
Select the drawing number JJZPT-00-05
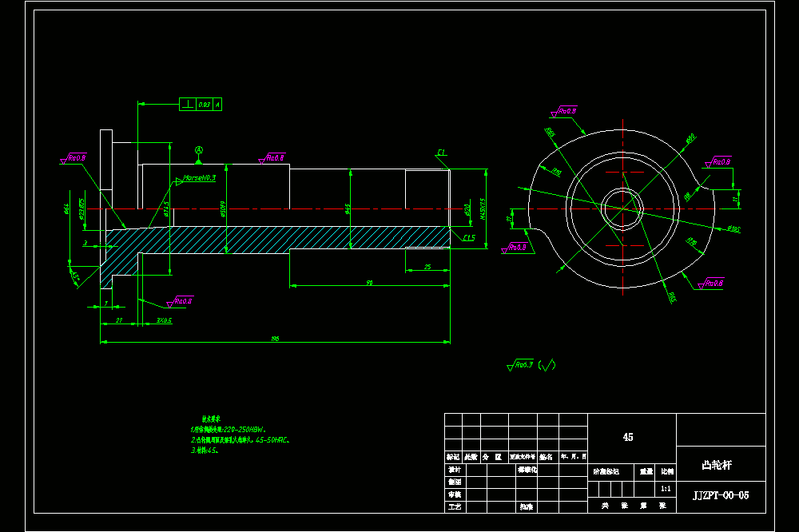721,495
